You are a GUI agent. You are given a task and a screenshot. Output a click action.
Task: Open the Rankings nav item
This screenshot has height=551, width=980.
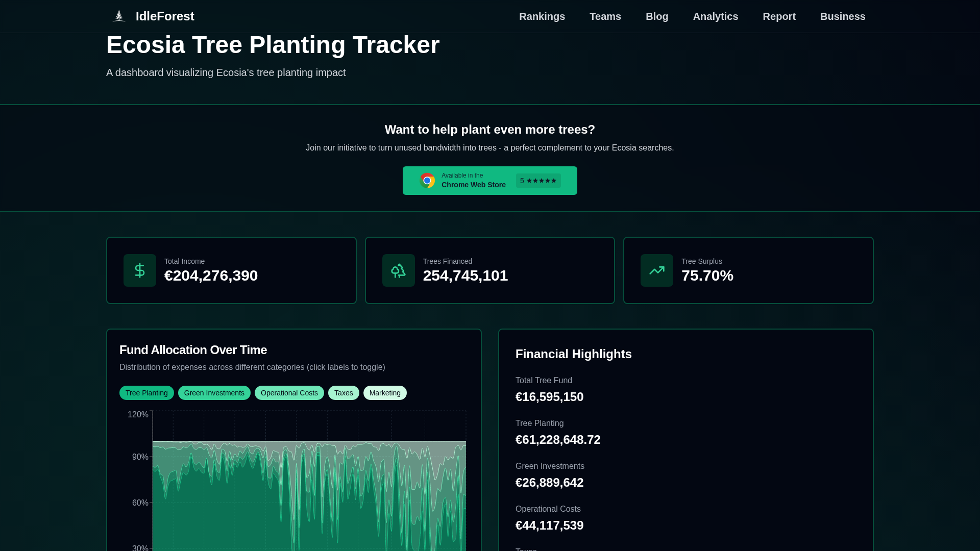(542, 16)
